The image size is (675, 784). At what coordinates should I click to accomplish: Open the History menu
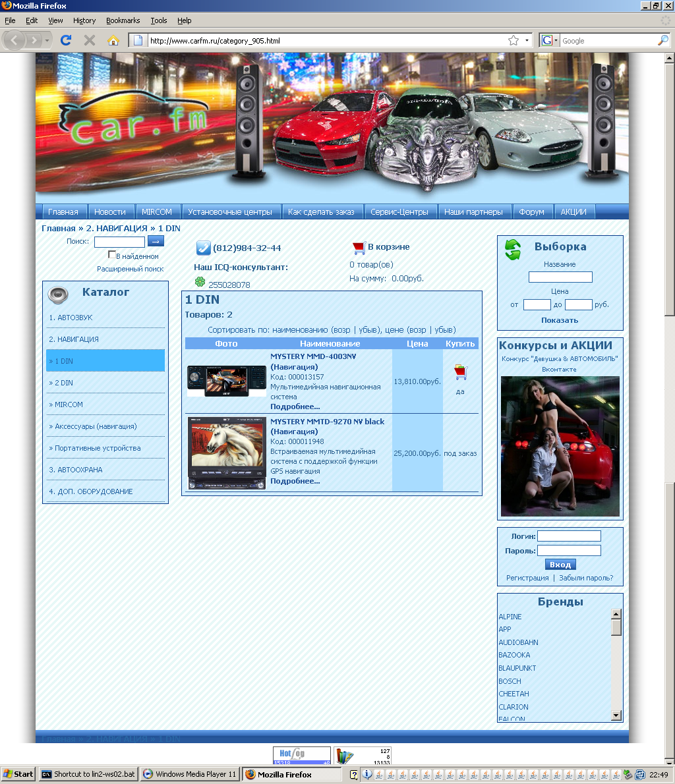84,20
